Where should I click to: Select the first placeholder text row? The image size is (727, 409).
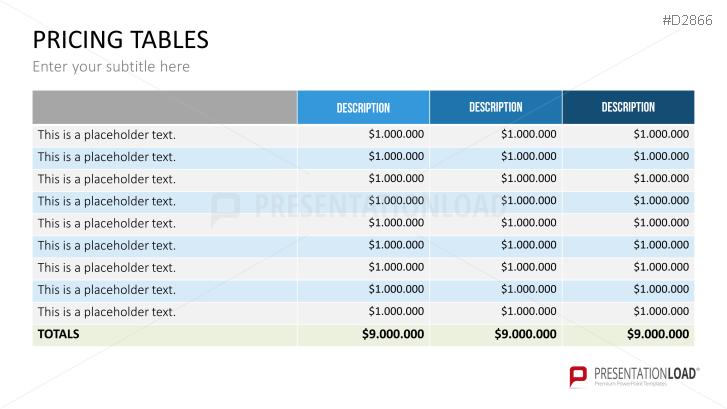pos(106,135)
